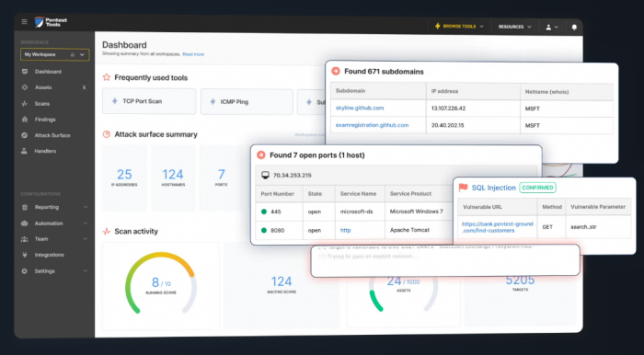The image size is (644, 355).
Task: Open the hamburger menu icon
Action: 25,22
